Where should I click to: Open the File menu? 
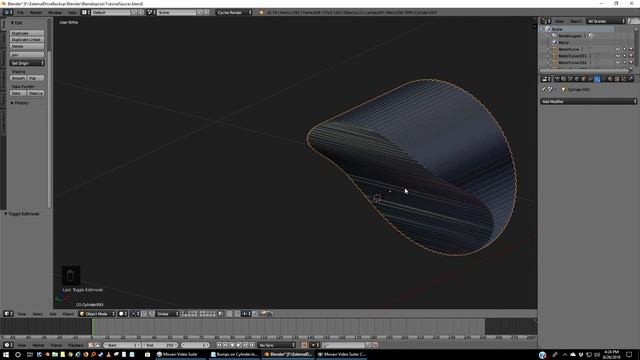(20, 12)
